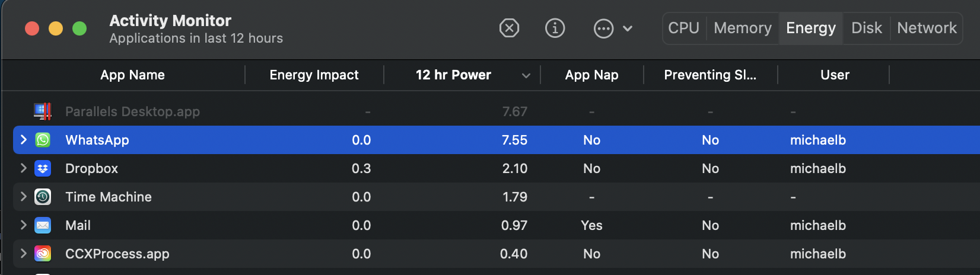Click WhatsApp's 7.55 12 hr Power value
Screen dimensions: 980x275
coord(514,140)
